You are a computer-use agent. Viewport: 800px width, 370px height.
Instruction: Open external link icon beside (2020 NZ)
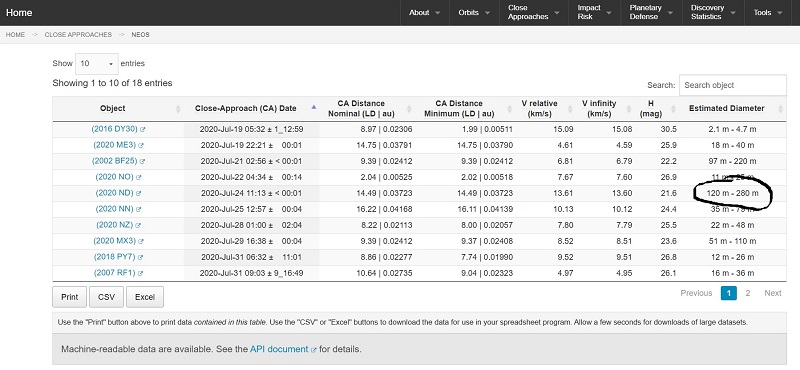tap(138, 226)
